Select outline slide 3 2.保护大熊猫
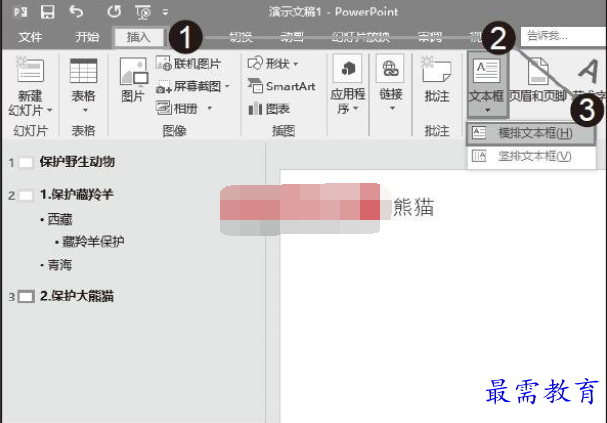Screen dimensions: 607x423 (x=77, y=296)
